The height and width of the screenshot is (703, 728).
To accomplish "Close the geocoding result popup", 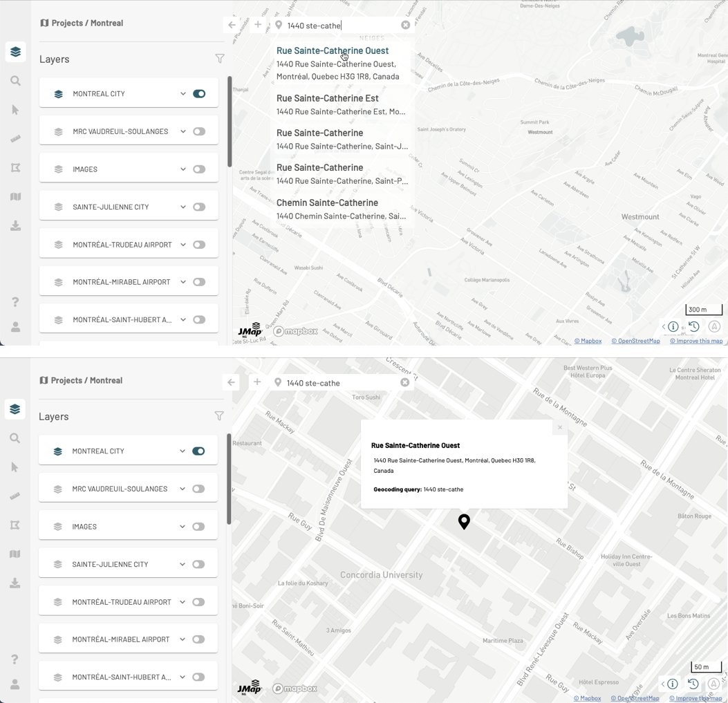I will pos(560,428).
